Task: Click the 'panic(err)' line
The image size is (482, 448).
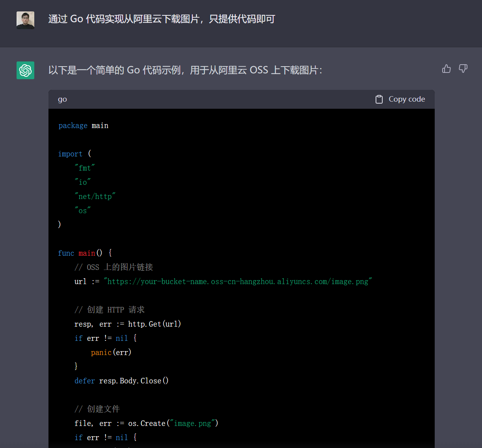Action: [111, 352]
